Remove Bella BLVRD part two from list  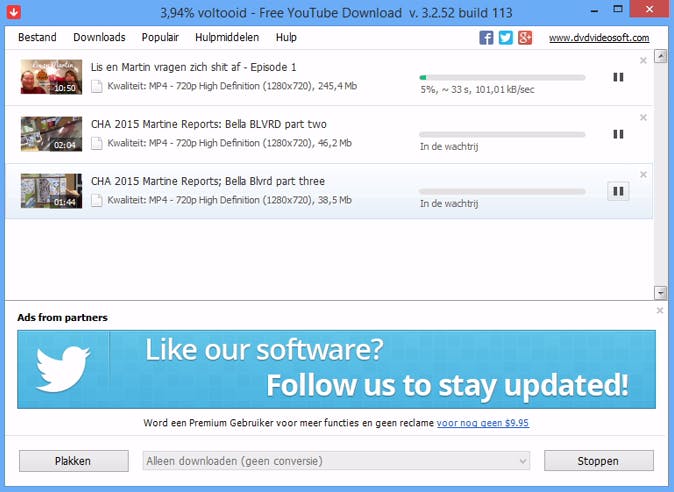click(x=643, y=117)
